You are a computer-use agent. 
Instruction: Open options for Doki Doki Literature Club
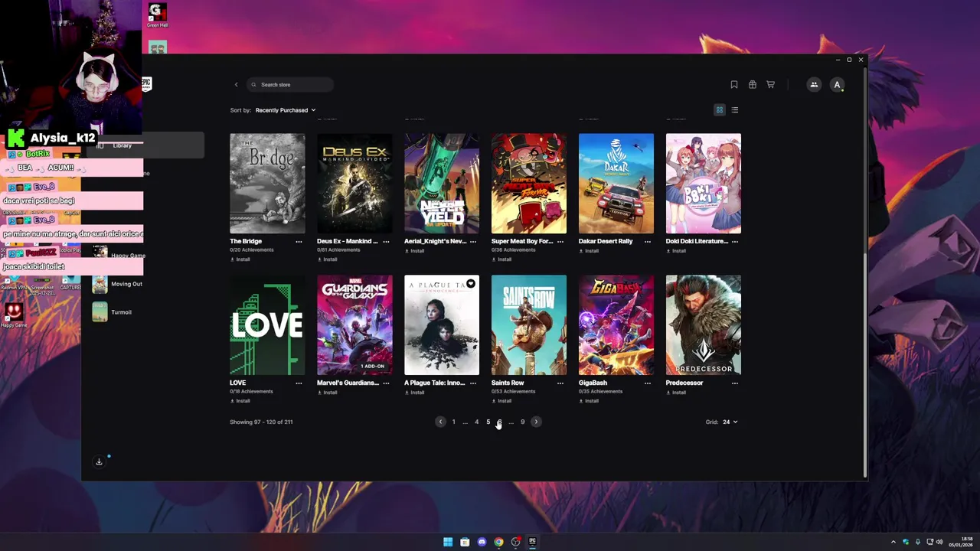[x=735, y=241]
